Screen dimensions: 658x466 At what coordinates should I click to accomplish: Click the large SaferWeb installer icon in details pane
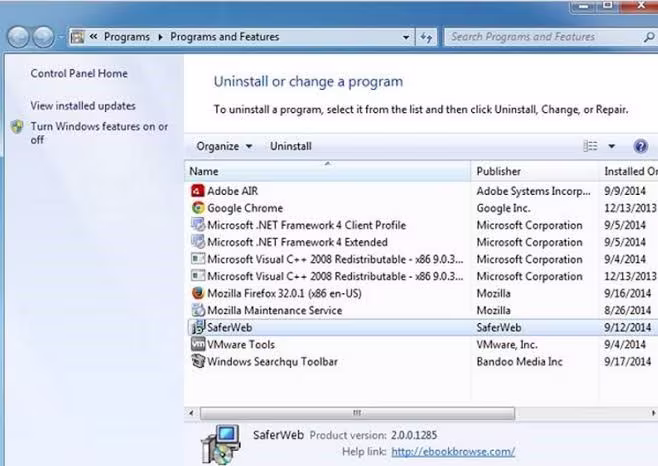pos(221,445)
